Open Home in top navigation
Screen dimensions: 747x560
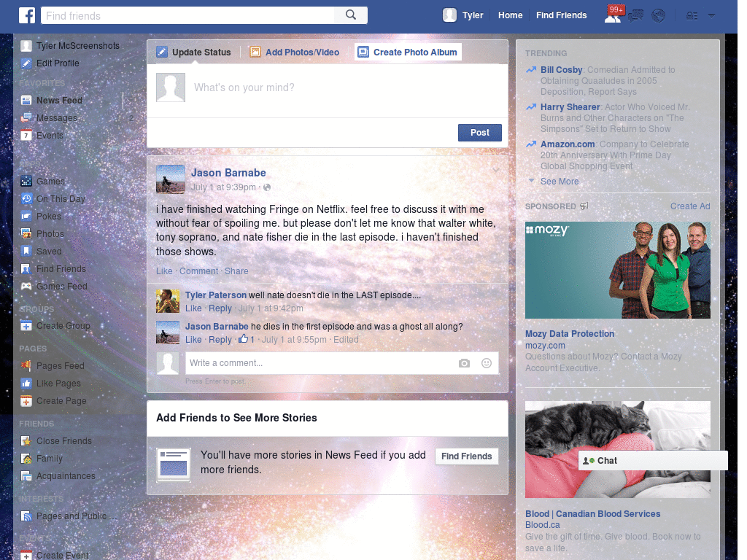pos(510,15)
